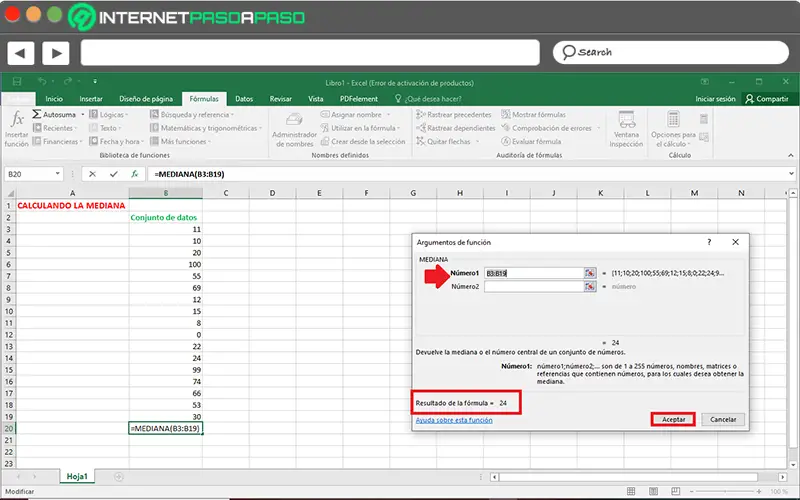Click the ¿Qué desea hacer? search box
800x500 pixels.
point(428,98)
